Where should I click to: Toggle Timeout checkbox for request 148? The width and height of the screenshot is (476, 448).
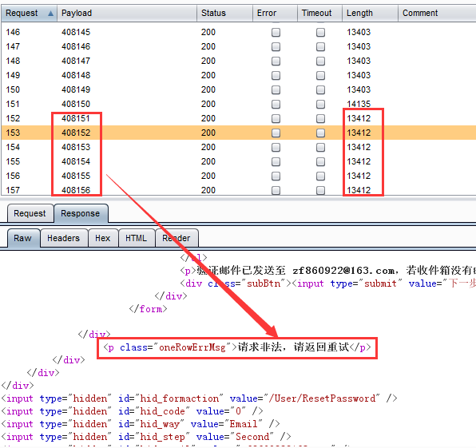[x=320, y=61]
